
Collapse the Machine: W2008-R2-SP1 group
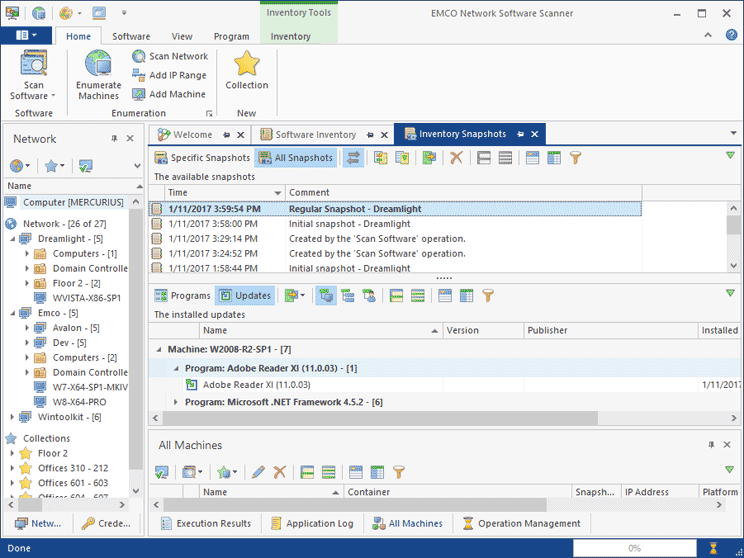click(159, 350)
